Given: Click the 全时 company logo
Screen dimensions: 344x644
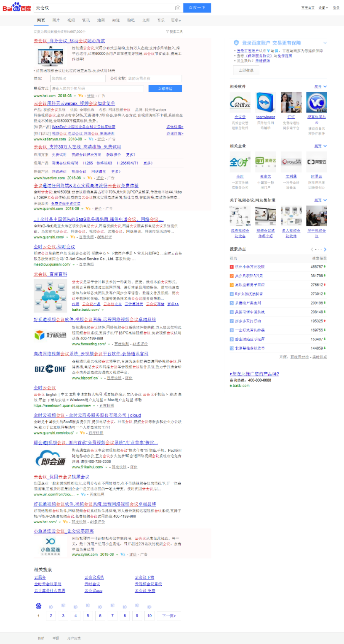Looking at the screenshot, I should (240, 162).
